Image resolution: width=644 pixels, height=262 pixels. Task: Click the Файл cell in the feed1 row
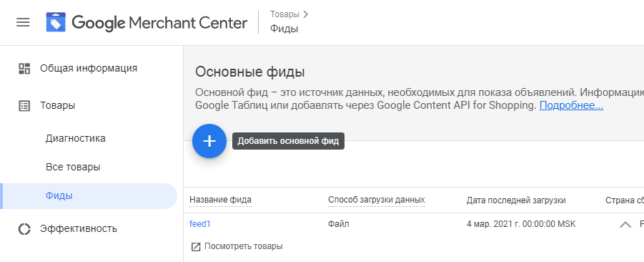[339, 224]
